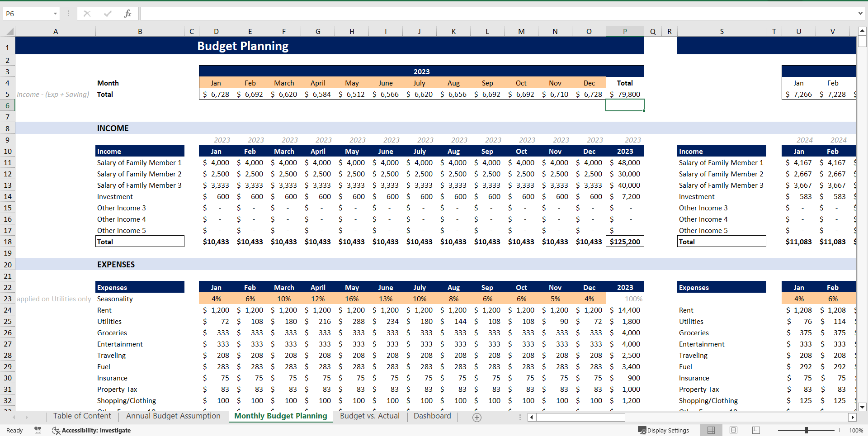Add a new sheet with the plus icon
Image resolution: width=868 pixels, height=437 pixels.
pyautogui.click(x=476, y=417)
